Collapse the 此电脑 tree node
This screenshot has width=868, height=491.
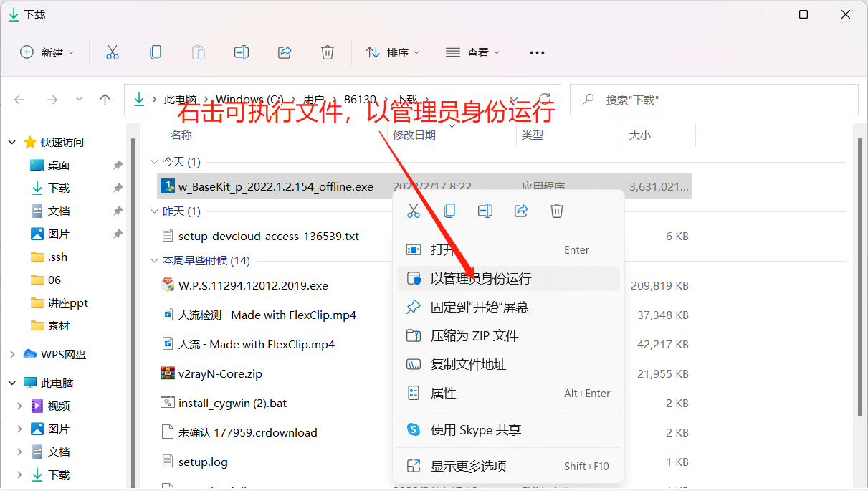(12, 383)
